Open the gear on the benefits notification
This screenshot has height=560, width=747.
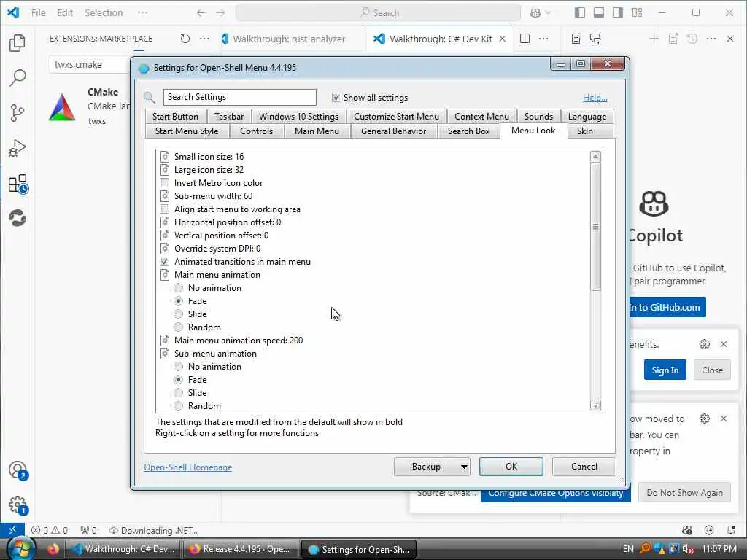coord(705,344)
